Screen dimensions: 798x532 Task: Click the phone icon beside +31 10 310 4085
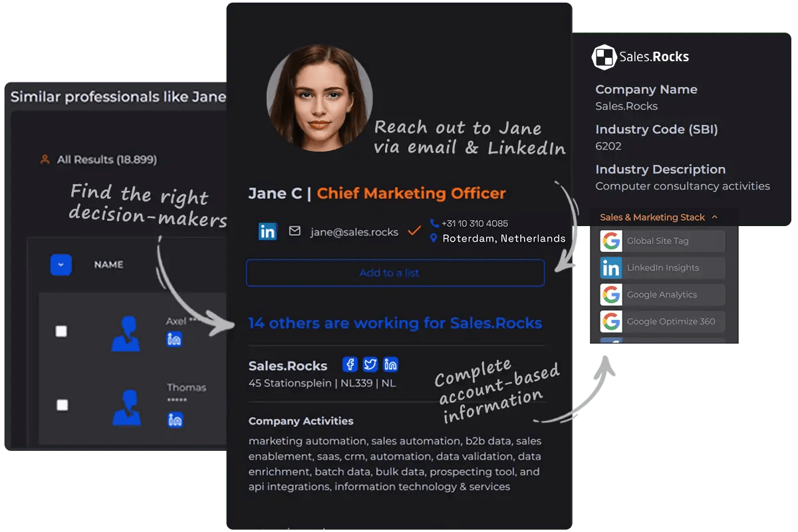tap(434, 223)
